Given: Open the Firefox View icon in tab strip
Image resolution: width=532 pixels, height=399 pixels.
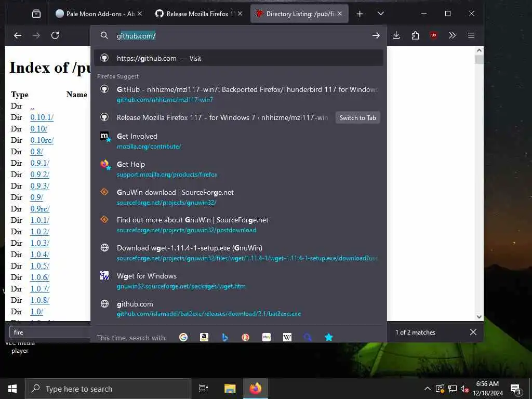Looking at the screenshot, I should point(36,14).
